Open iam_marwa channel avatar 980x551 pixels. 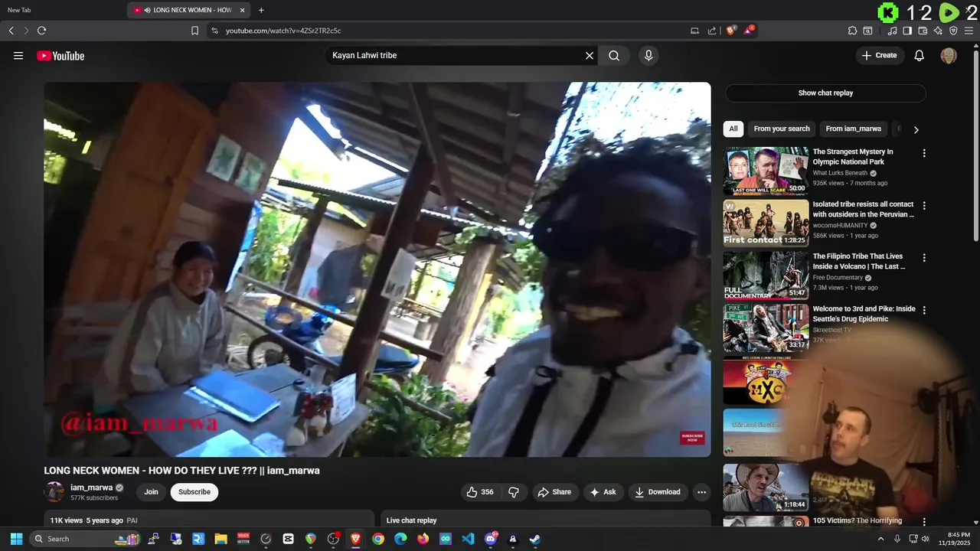pyautogui.click(x=54, y=492)
